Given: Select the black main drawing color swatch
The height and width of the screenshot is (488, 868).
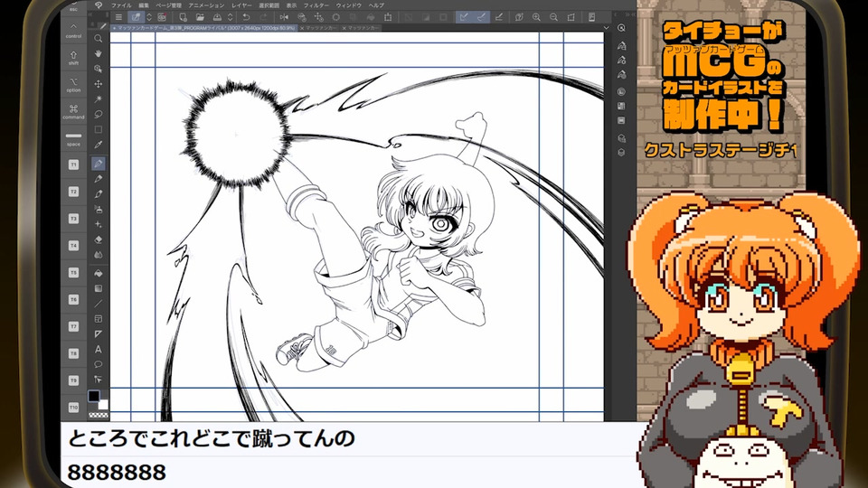Looking at the screenshot, I should pos(94,396).
